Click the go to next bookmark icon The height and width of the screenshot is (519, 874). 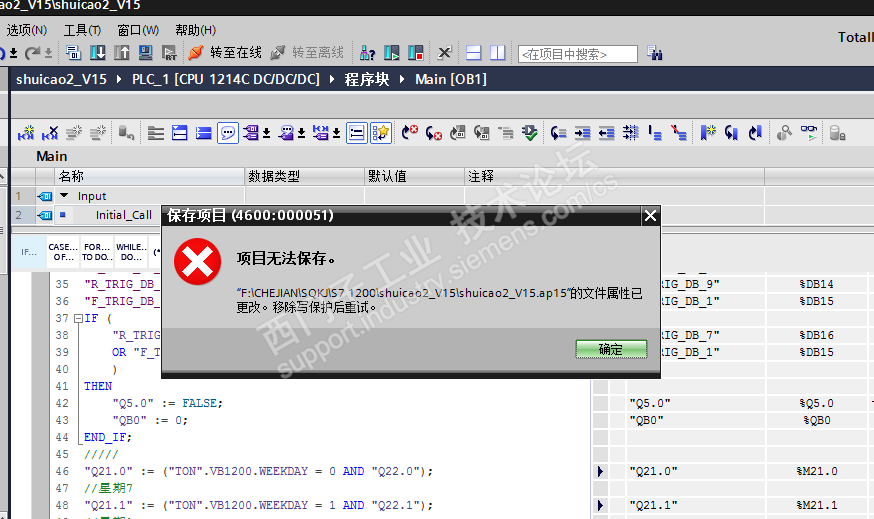[731, 133]
